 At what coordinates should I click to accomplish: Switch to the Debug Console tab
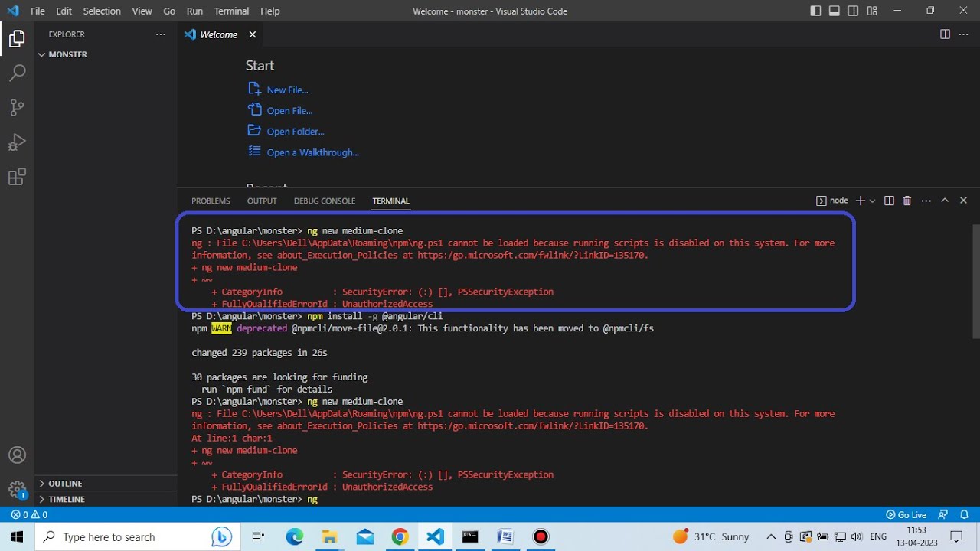click(x=325, y=201)
